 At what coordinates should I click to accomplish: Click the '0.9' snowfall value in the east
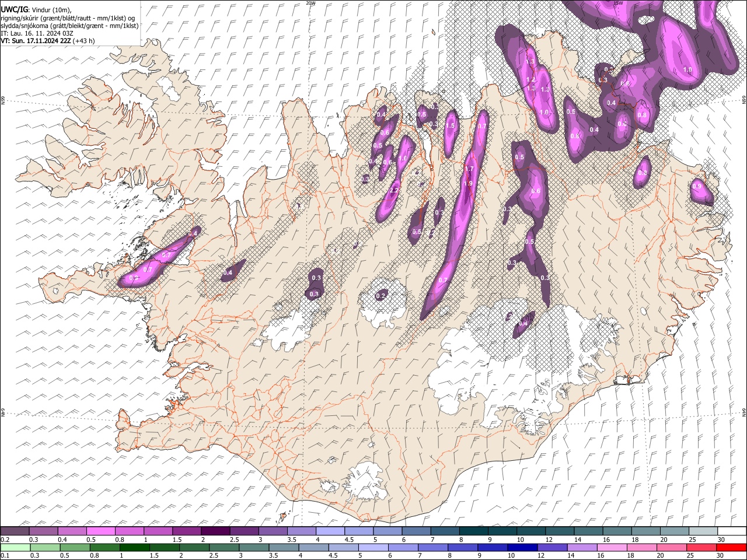696,186
